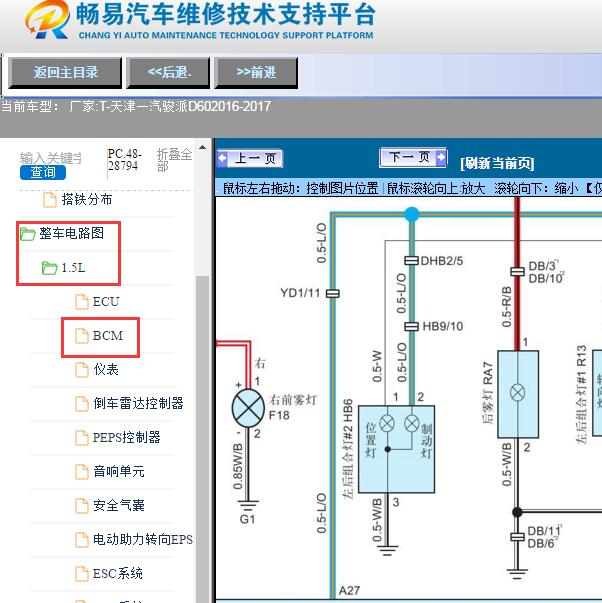Click the YD1/11 connector symbol
Image resolution: width=602 pixels, height=603 pixels.
(x=333, y=293)
